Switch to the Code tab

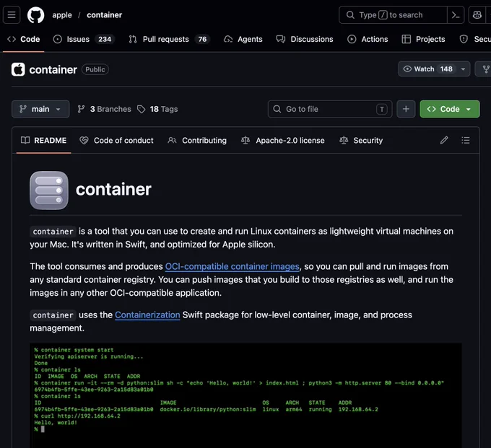(24, 39)
